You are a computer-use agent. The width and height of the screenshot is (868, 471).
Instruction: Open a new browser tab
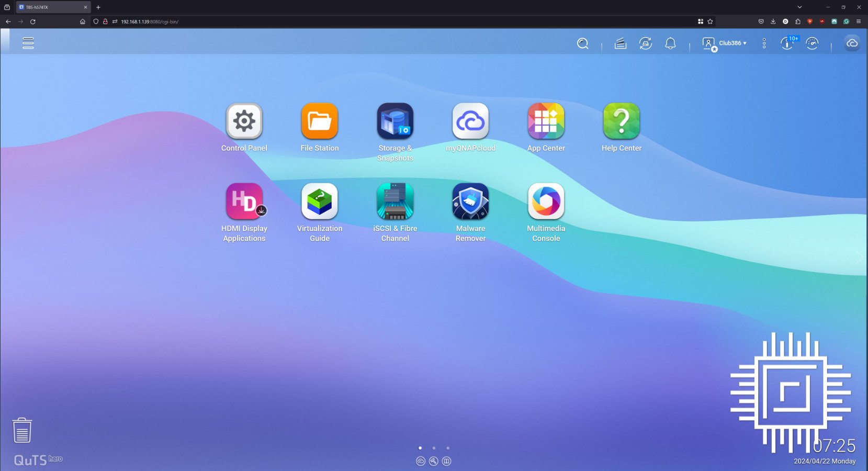98,7
